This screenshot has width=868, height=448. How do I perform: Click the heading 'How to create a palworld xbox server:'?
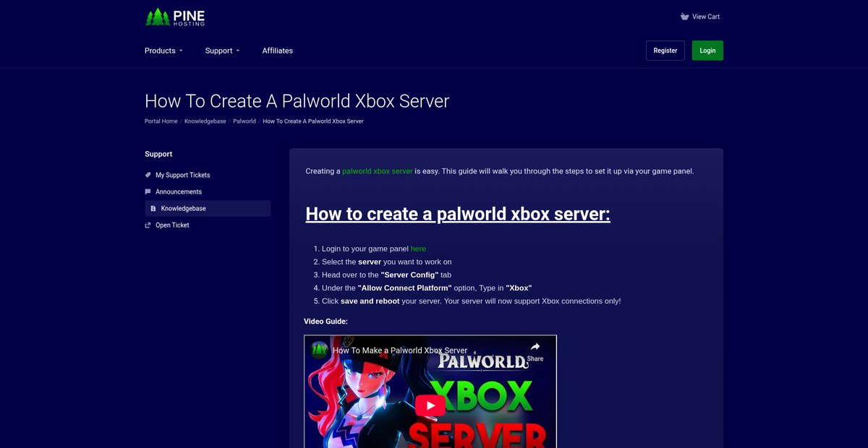pyautogui.click(x=458, y=214)
